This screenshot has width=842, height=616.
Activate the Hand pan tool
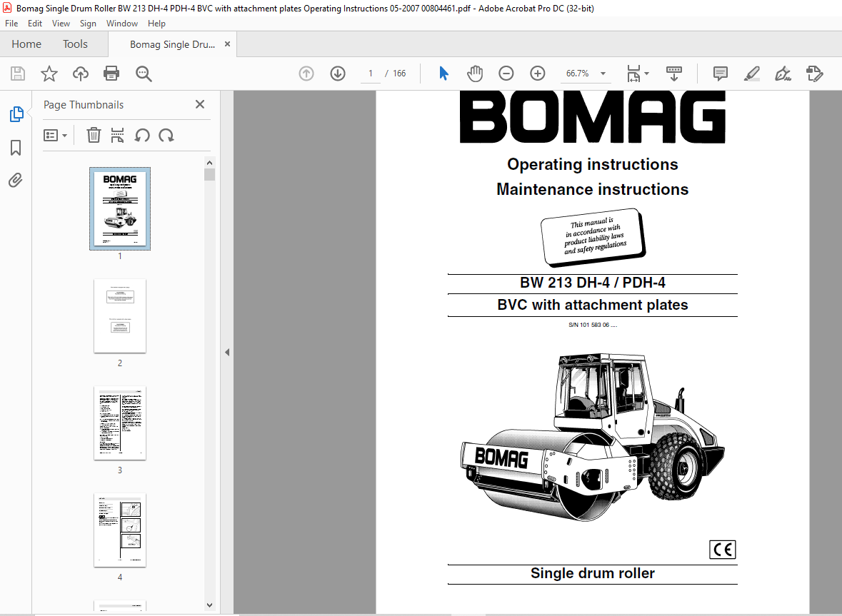click(475, 74)
